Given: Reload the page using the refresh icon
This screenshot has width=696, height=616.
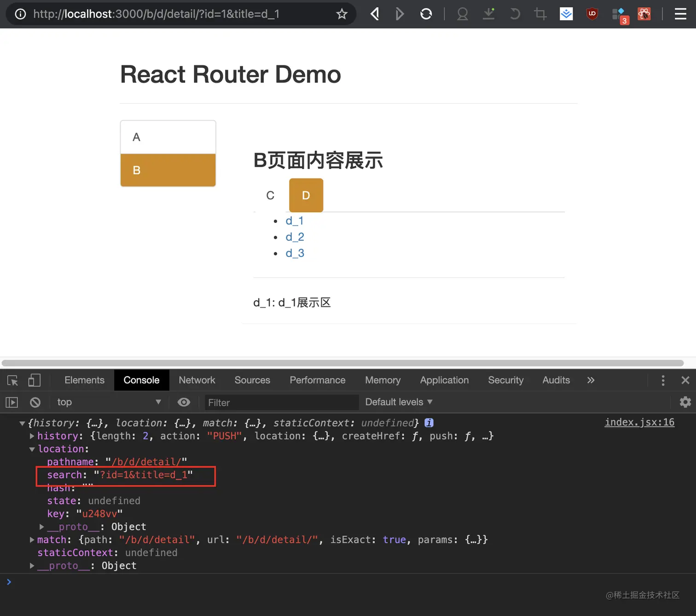Looking at the screenshot, I should click(x=426, y=14).
